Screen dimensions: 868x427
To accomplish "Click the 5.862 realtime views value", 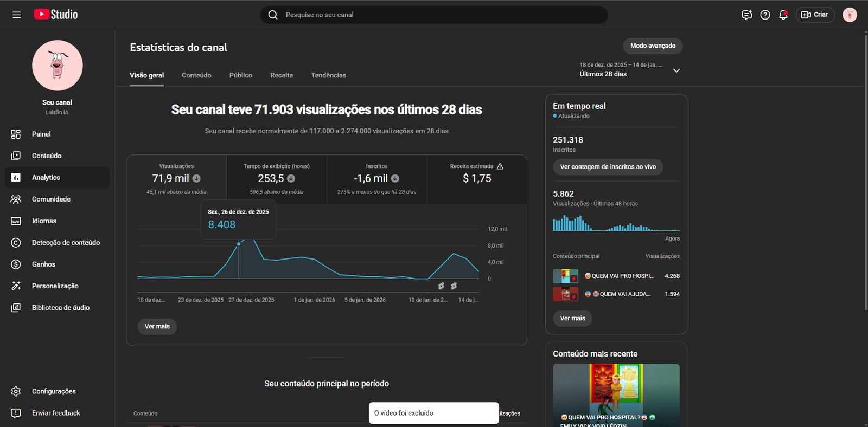I will (563, 193).
